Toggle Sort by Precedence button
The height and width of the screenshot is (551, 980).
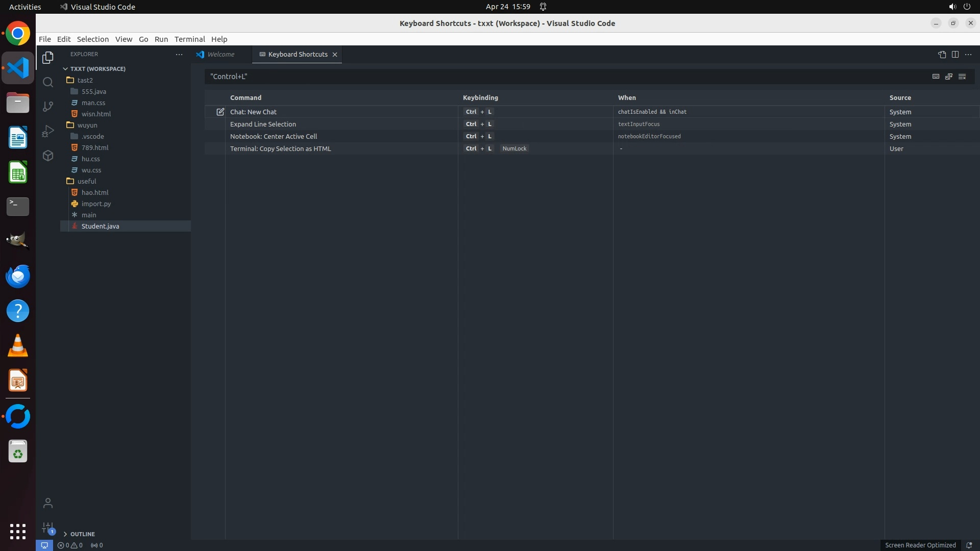pyautogui.click(x=949, y=77)
